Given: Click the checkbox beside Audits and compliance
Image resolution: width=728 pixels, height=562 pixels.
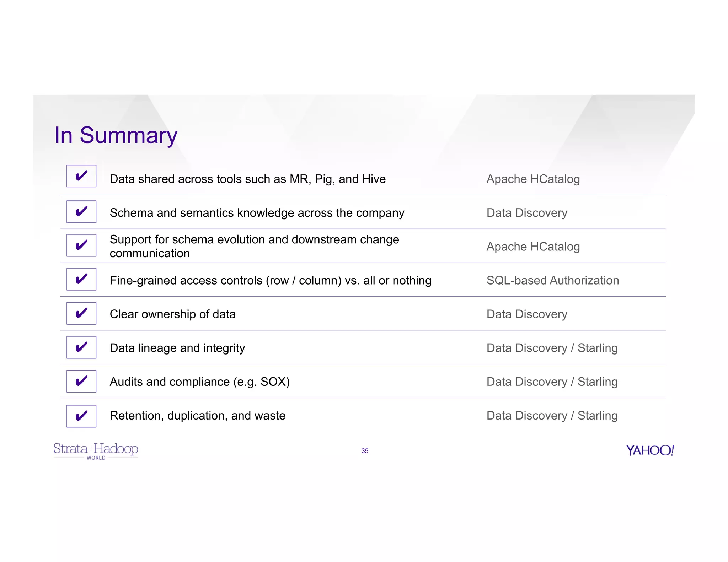Looking at the screenshot, I should click(x=81, y=381).
